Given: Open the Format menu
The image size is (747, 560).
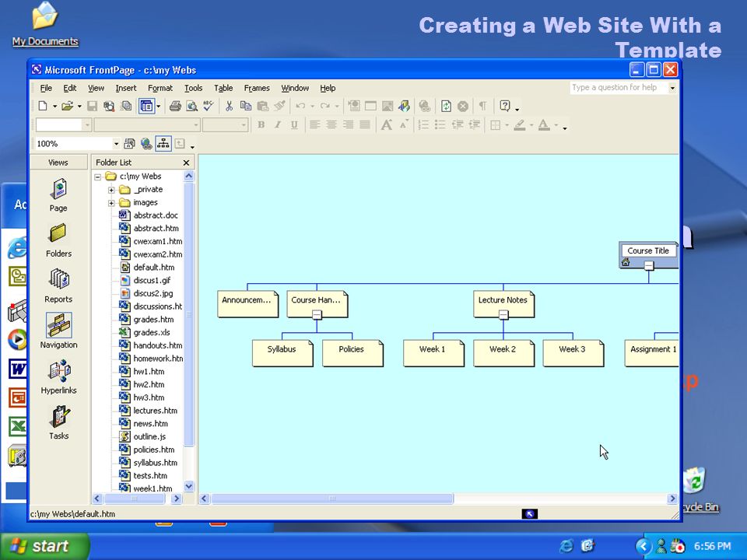Looking at the screenshot, I should [160, 88].
